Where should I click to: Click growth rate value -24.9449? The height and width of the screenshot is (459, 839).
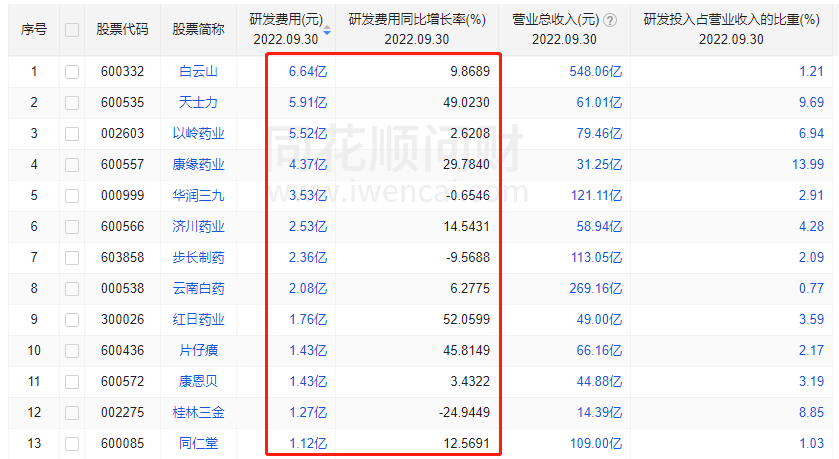[x=464, y=413]
